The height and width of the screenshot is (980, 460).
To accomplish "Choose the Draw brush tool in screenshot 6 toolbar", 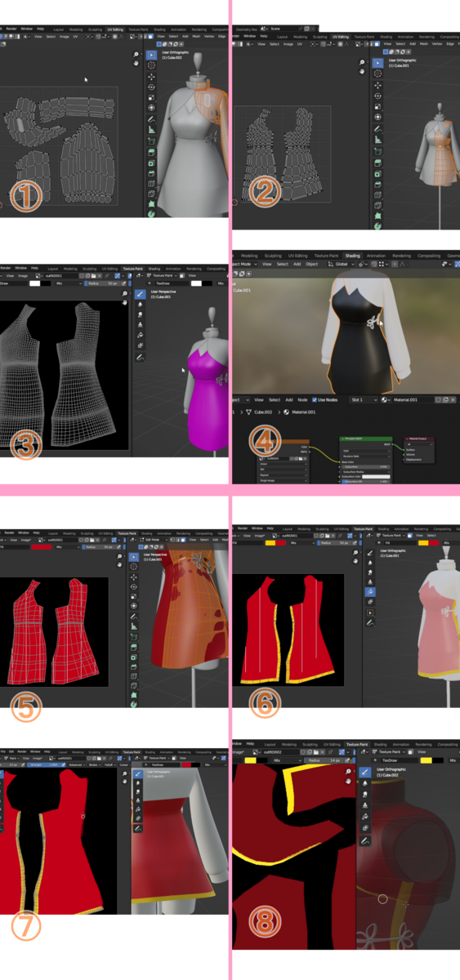I will click(x=369, y=553).
